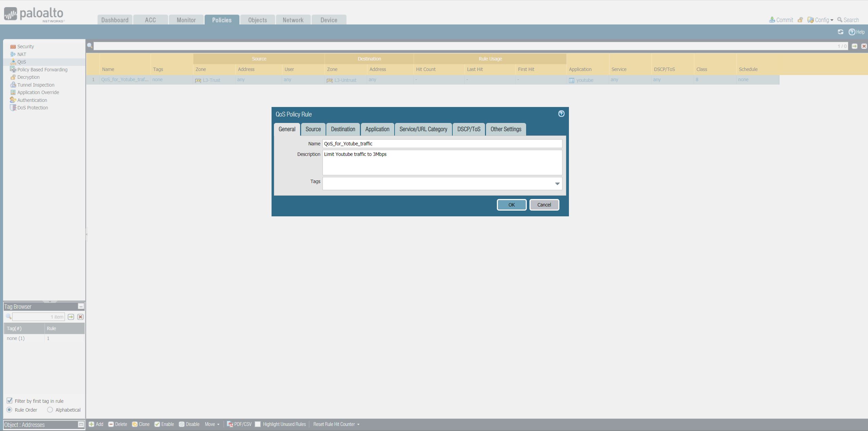
Task: Click the Commit icon in top bar
Action: (772, 20)
